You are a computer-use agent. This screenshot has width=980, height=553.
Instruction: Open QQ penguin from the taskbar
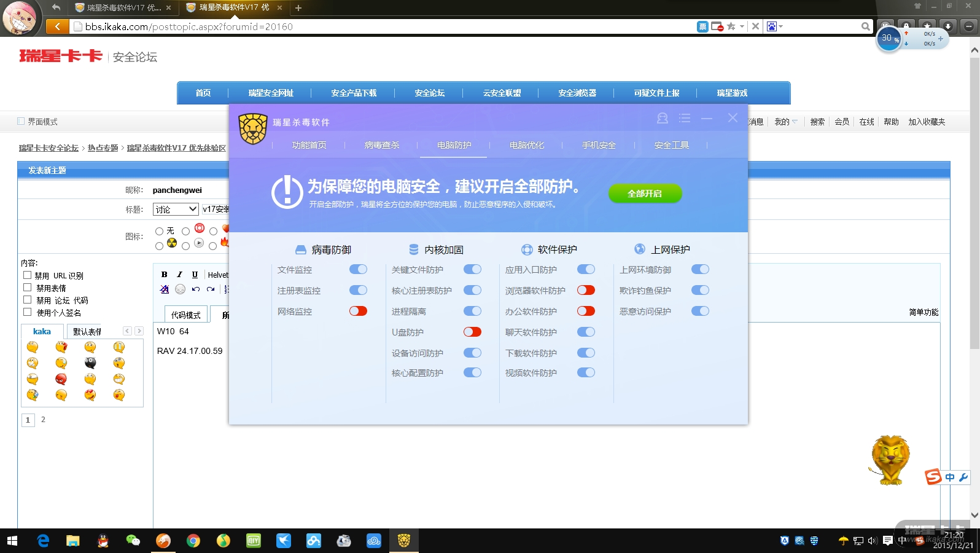tap(103, 541)
